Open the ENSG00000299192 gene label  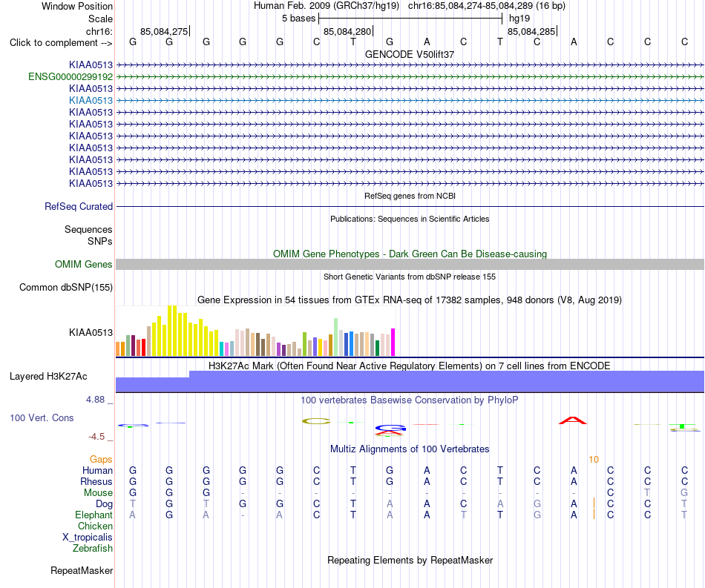(70, 77)
